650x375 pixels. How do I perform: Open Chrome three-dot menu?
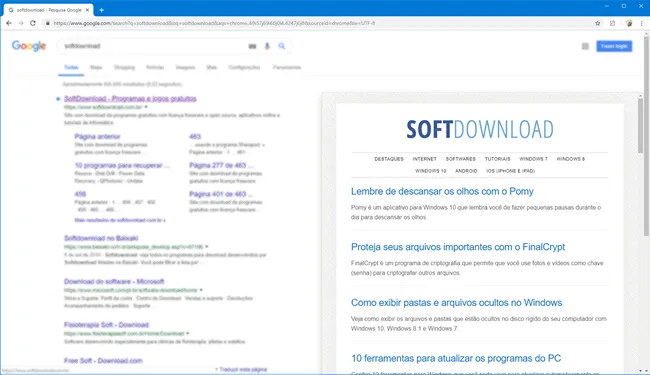pos(641,23)
